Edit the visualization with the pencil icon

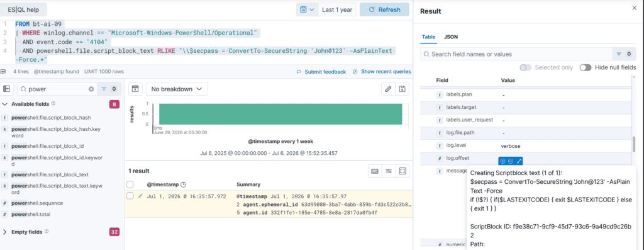click(388, 89)
